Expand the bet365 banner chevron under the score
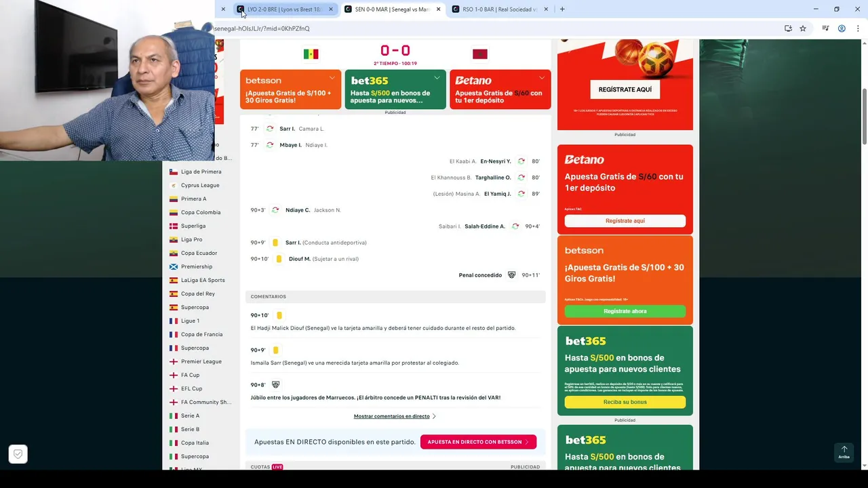Screen dimensions: 868x488 (x=437, y=78)
